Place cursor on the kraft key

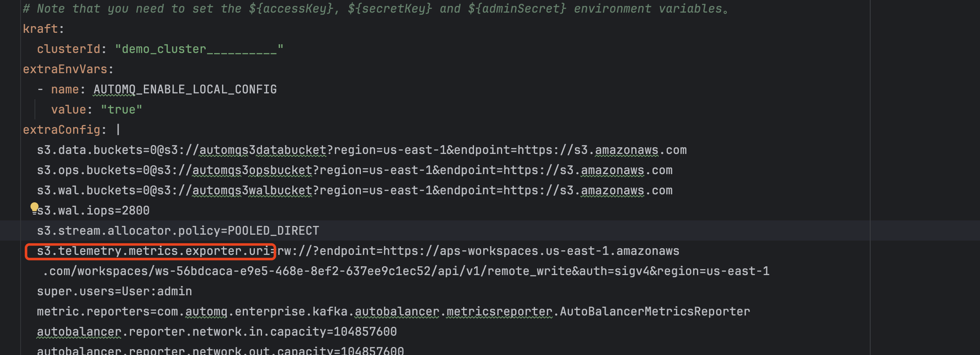click(40, 29)
